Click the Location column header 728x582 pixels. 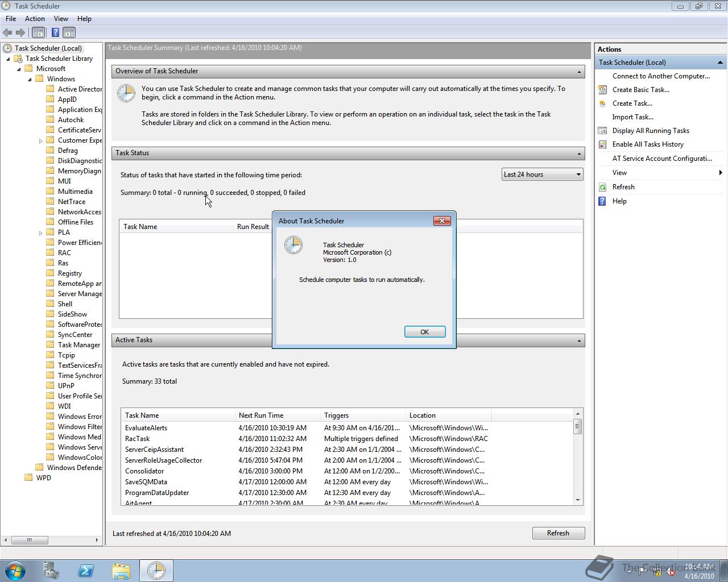coord(448,415)
